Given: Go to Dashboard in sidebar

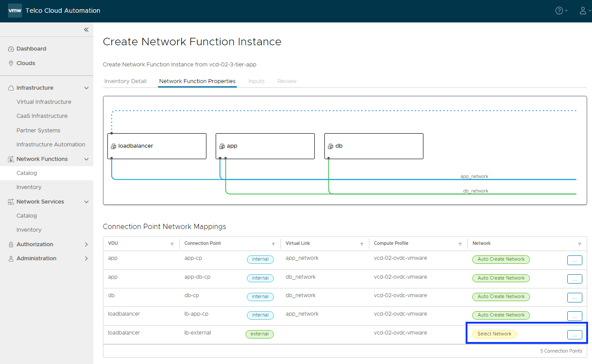Looking at the screenshot, I should (31, 49).
